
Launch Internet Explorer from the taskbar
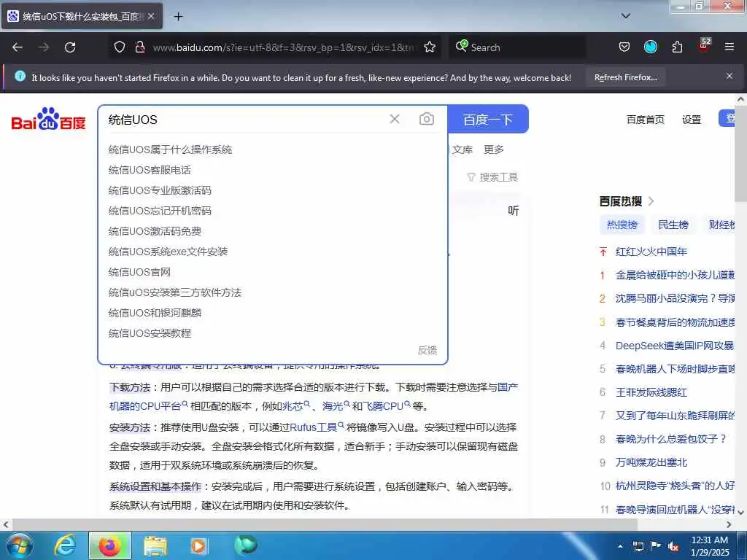point(64,546)
